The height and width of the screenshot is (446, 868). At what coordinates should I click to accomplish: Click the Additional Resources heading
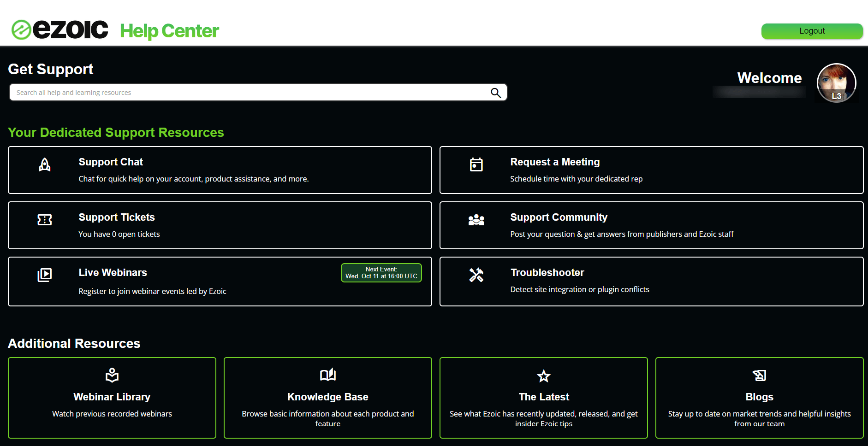pos(74,344)
